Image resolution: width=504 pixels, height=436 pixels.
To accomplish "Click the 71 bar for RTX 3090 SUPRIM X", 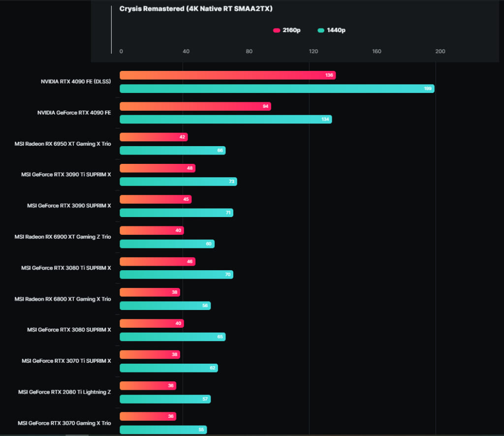I will [177, 213].
